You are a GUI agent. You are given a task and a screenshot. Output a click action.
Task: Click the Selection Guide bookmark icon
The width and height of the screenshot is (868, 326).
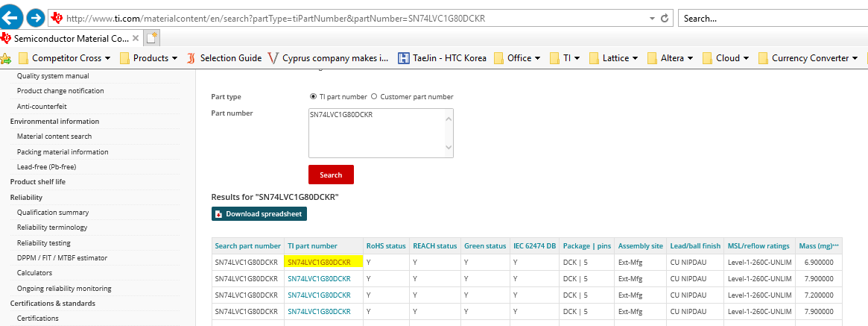point(191,58)
